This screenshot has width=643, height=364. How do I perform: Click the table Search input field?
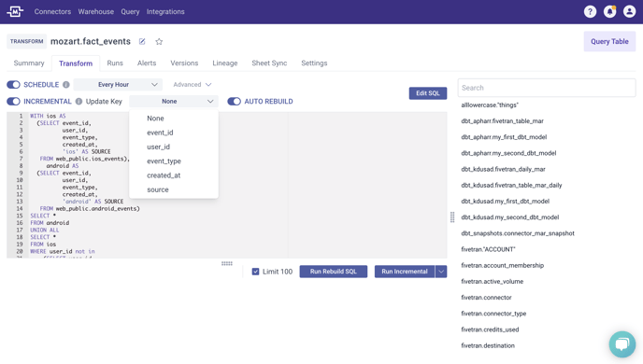pos(547,88)
